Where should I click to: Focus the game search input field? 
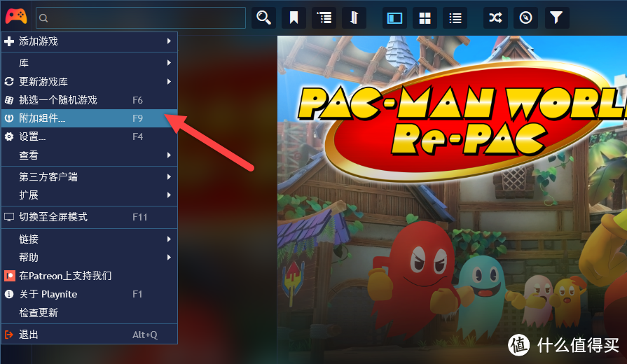(141, 18)
